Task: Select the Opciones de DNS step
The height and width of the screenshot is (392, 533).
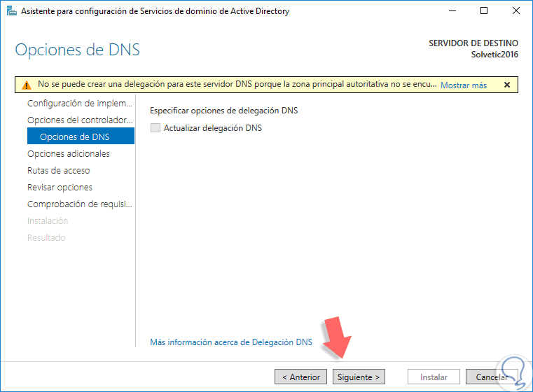Action: pyautogui.click(x=81, y=136)
